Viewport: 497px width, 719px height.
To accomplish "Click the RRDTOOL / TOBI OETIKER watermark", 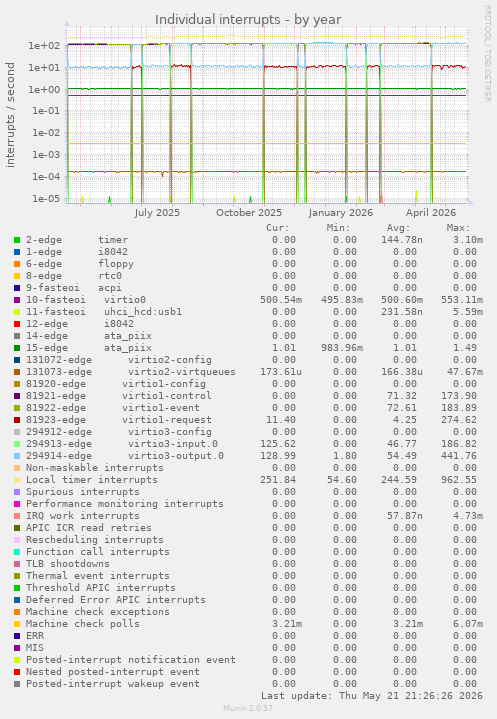I will click(487, 54).
